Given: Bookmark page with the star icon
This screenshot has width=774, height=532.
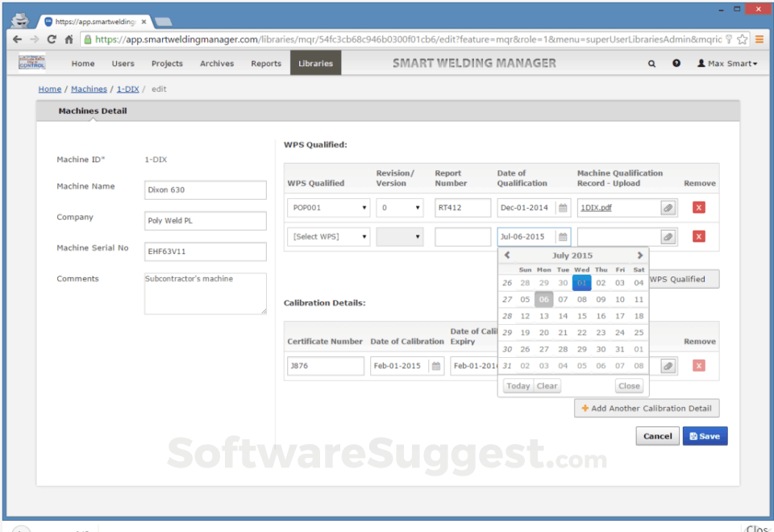Looking at the screenshot, I should click(742, 39).
